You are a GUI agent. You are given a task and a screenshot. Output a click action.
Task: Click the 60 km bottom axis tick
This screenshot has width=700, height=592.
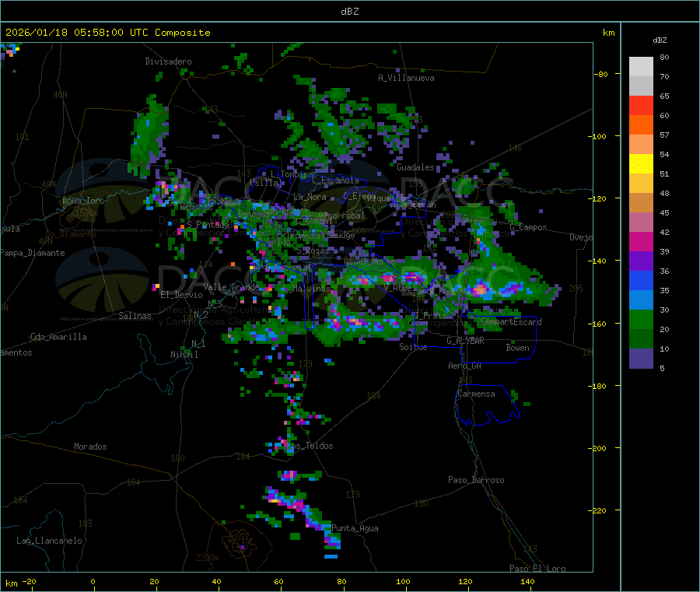coord(278,582)
